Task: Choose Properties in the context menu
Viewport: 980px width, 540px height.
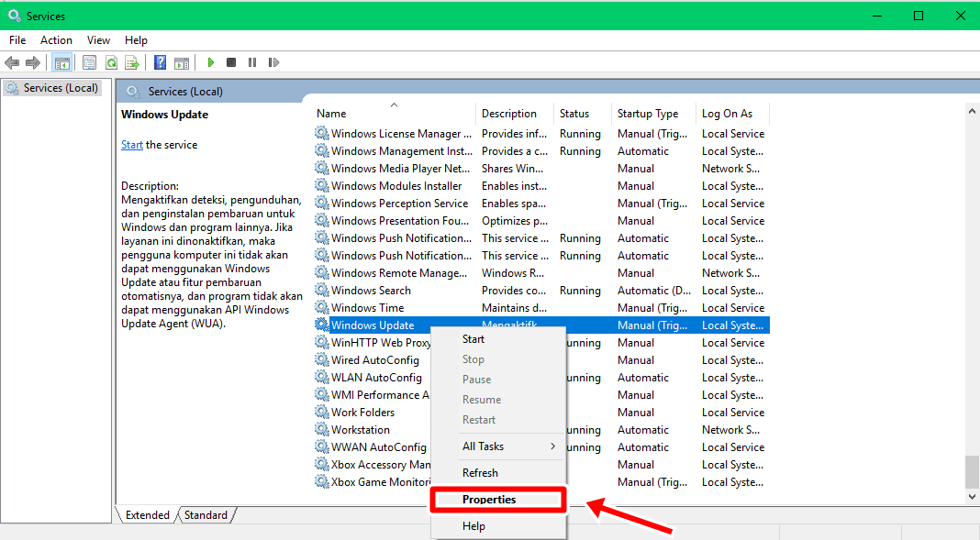Action: [498, 500]
